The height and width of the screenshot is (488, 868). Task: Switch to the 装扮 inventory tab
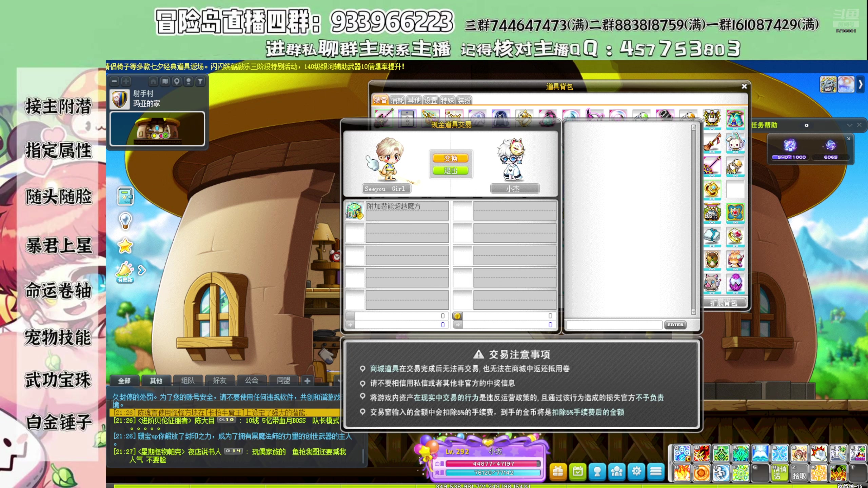tap(464, 100)
